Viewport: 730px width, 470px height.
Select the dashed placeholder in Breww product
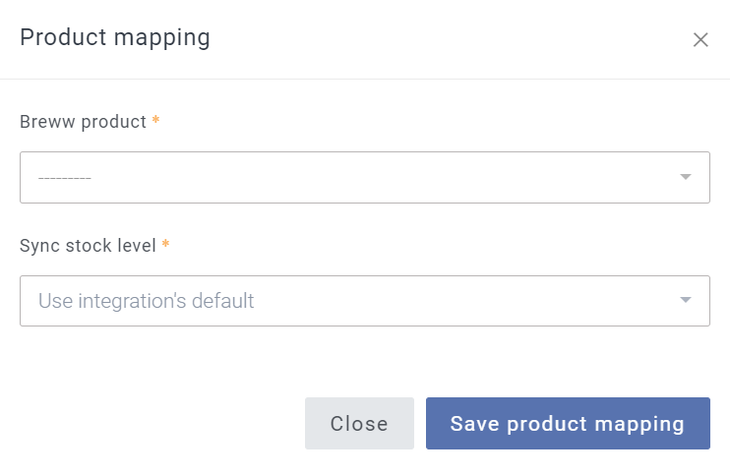click(x=65, y=178)
